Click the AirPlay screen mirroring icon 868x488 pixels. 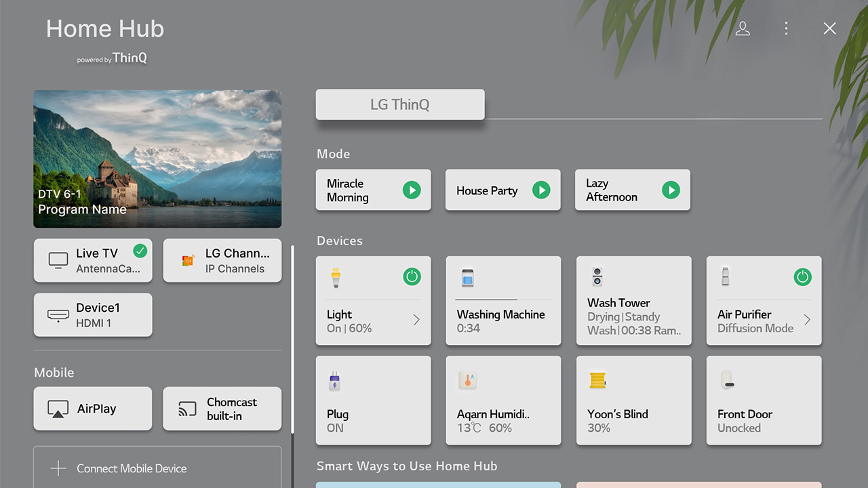pyautogui.click(x=58, y=409)
